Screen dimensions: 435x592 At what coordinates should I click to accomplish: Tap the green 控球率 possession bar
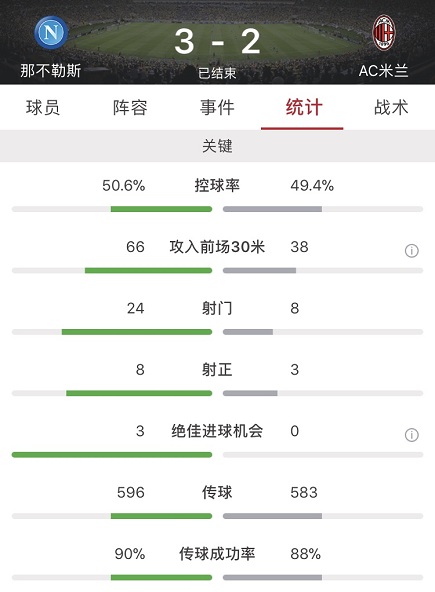(161, 209)
